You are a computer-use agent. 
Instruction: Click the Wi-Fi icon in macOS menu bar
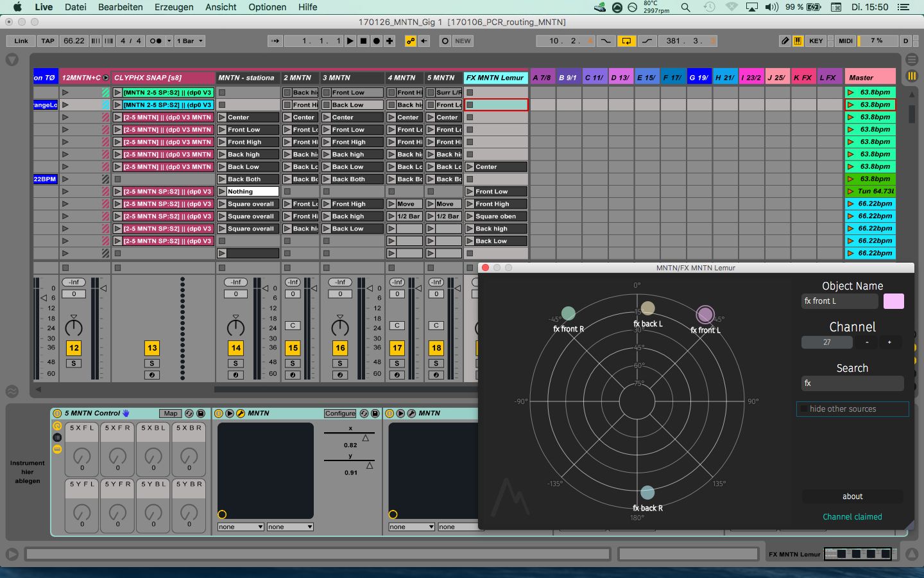pyautogui.click(x=732, y=7)
